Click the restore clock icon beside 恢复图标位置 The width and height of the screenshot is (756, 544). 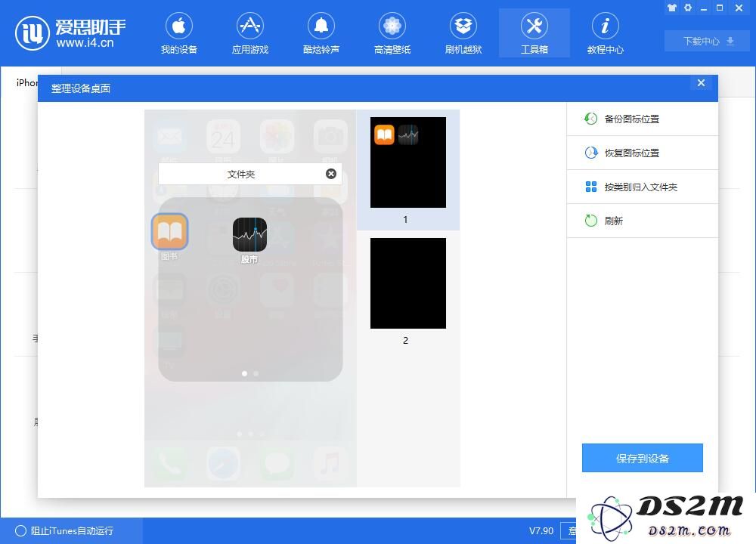tap(591, 153)
